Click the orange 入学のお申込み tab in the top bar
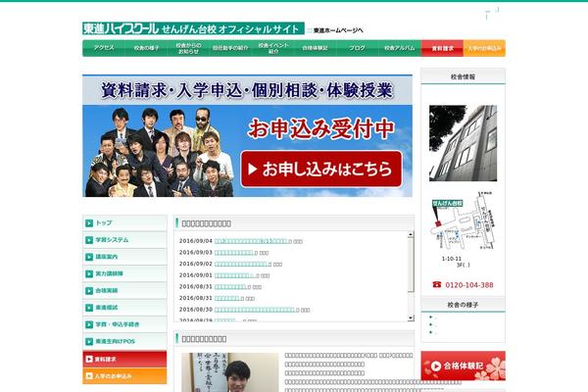The image size is (588, 392). click(x=484, y=48)
